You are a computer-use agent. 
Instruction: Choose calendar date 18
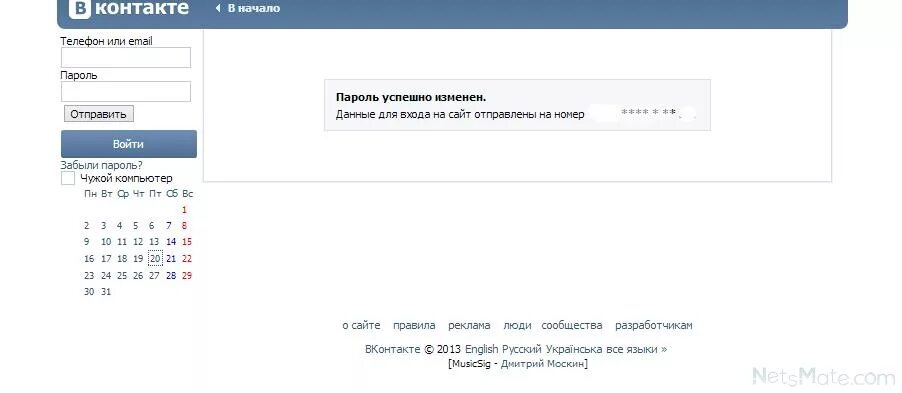coord(122,259)
